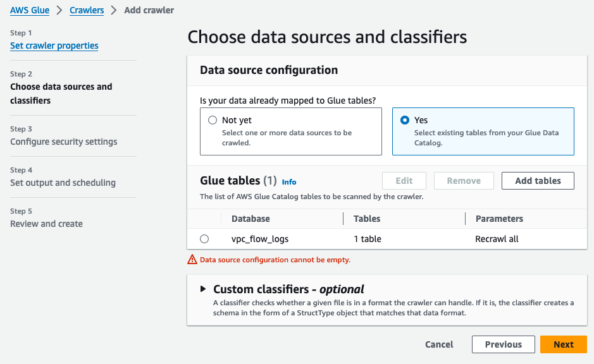The height and width of the screenshot is (364, 594).
Task: Cancel the crawler creation
Action: coord(439,344)
